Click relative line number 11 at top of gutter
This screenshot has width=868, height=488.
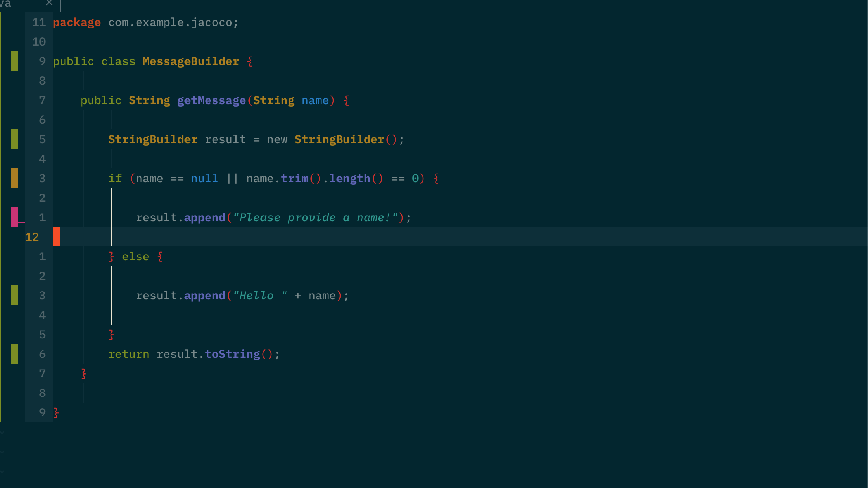click(39, 22)
